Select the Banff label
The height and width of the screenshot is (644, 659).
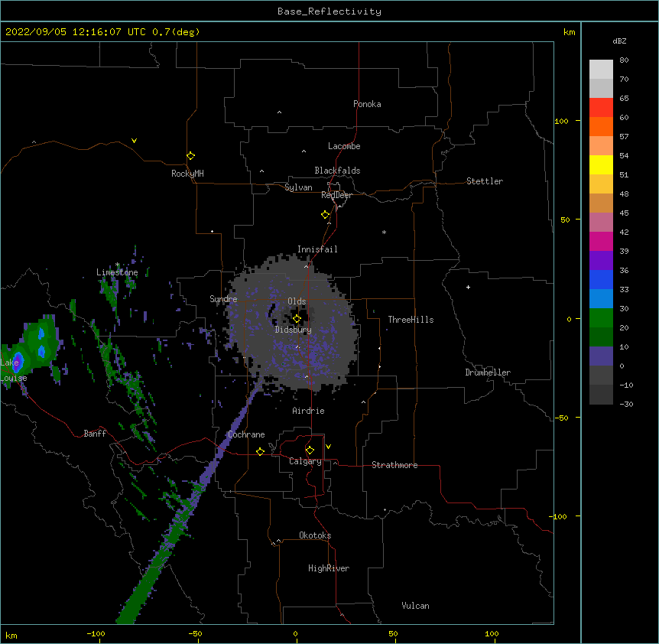point(95,434)
